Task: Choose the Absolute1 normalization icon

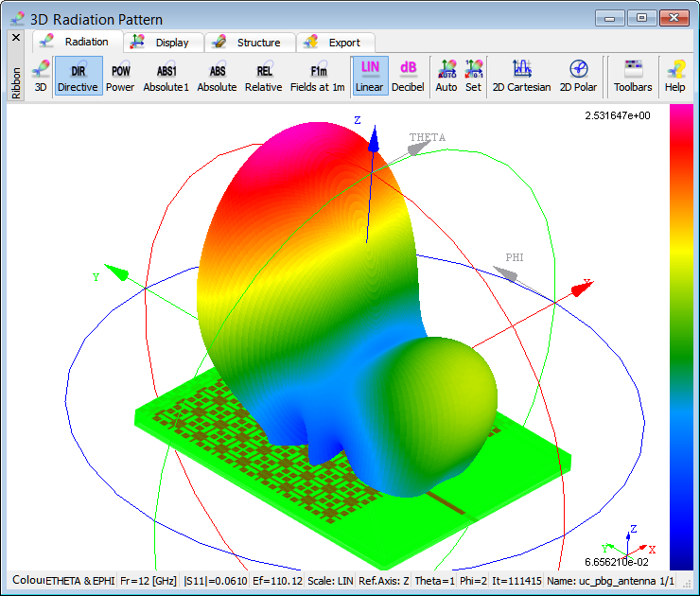Action: click(x=166, y=76)
